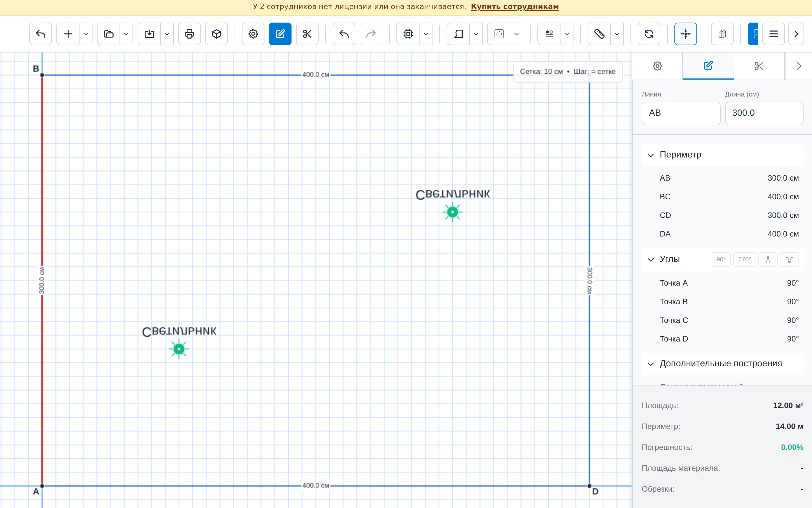Click the dashed-square selection tool icon
The height and width of the screenshot is (508, 812).
coord(499,34)
